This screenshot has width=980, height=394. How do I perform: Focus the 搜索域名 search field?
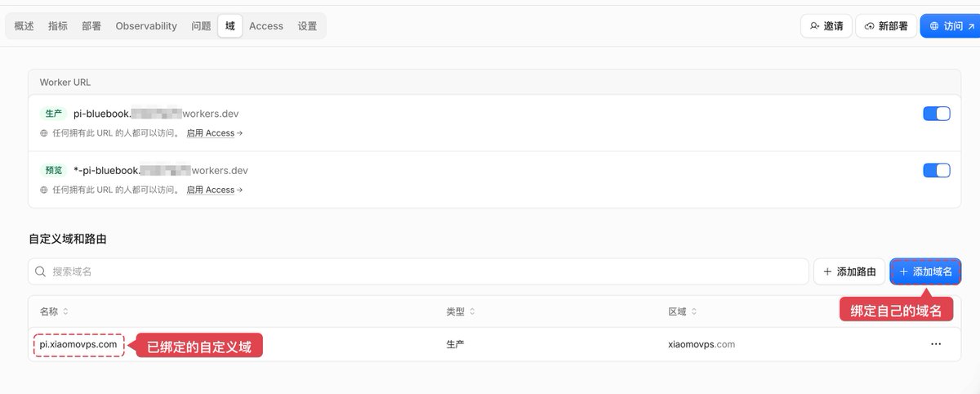pyautogui.click(x=418, y=271)
